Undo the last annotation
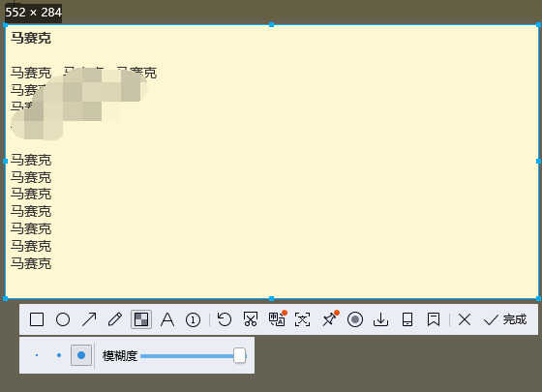Screen dimensions: 542x392 pos(225,319)
